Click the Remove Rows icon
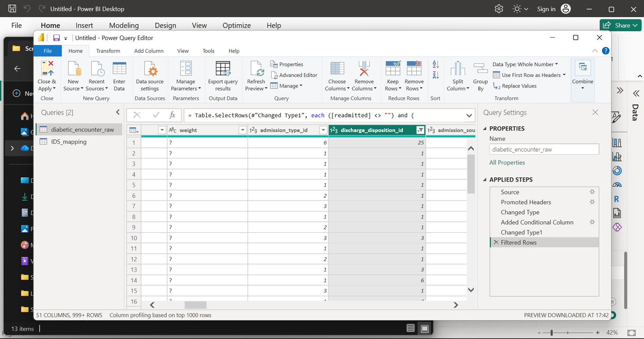The width and height of the screenshot is (644, 339). 414,68
